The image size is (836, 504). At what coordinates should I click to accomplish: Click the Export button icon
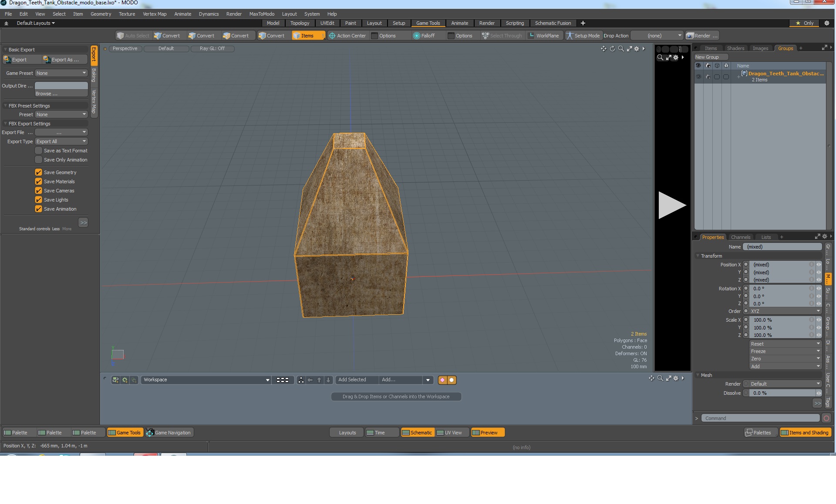click(7, 60)
